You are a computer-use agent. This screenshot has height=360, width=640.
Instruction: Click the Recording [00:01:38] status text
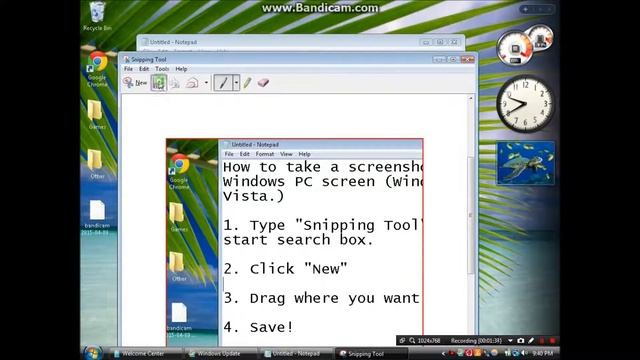pos(476,340)
